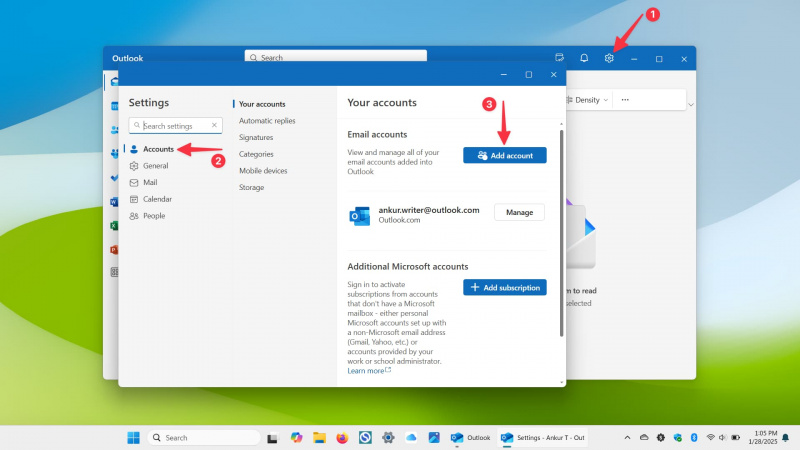Image resolution: width=800 pixels, height=450 pixels.
Task: Open Signatures subsection
Action: tap(256, 137)
